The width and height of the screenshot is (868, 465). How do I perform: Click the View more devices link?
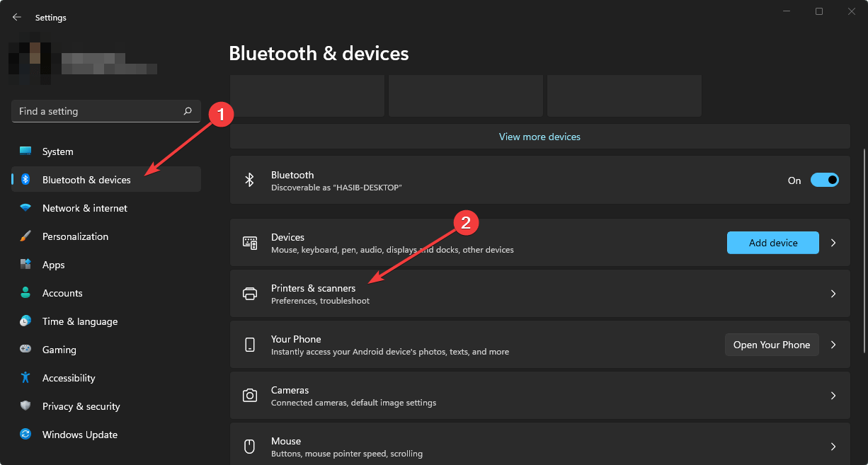(539, 136)
